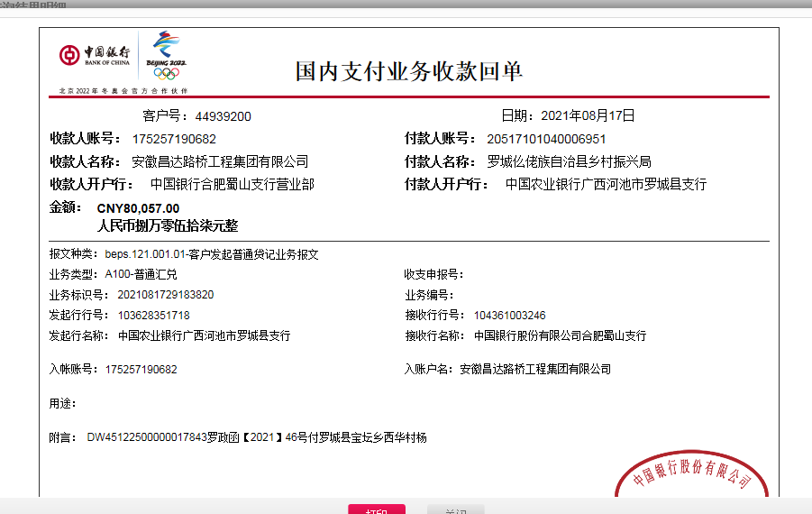Click the Bank of China logo

pos(95,56)
